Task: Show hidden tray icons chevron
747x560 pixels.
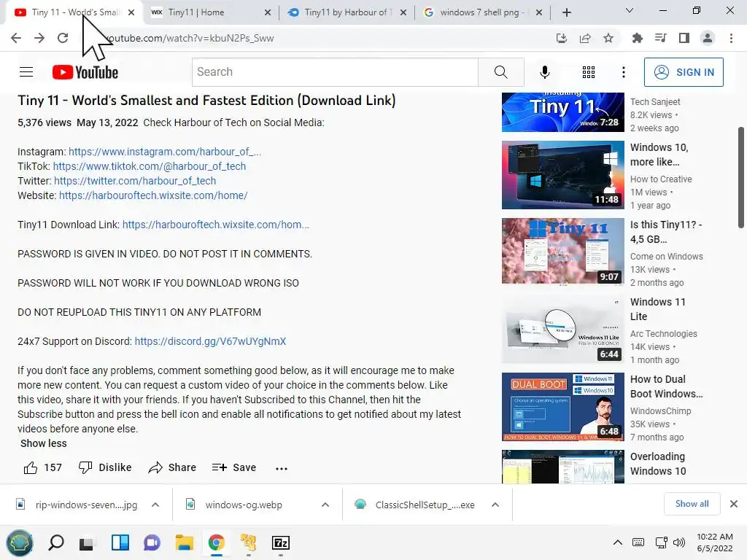Action: coord(617,542)
